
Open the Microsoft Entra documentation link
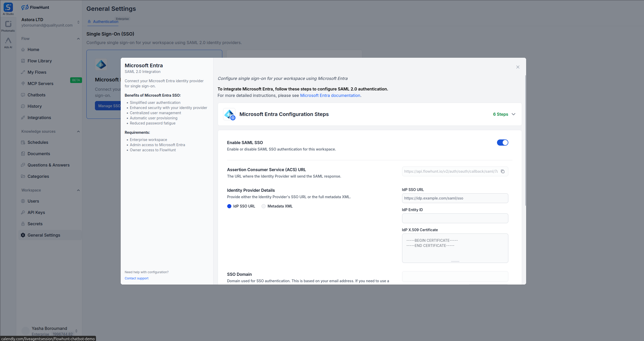tap(330, 95)
